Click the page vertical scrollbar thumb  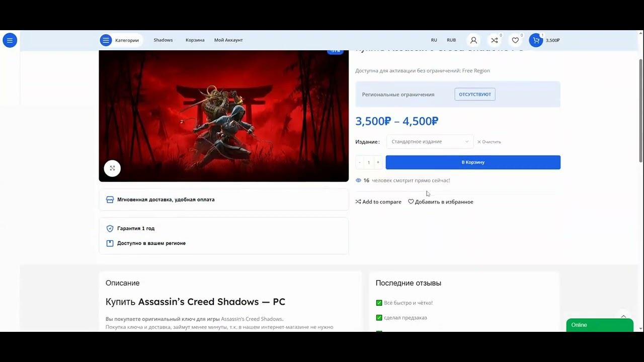click(640, 111)
